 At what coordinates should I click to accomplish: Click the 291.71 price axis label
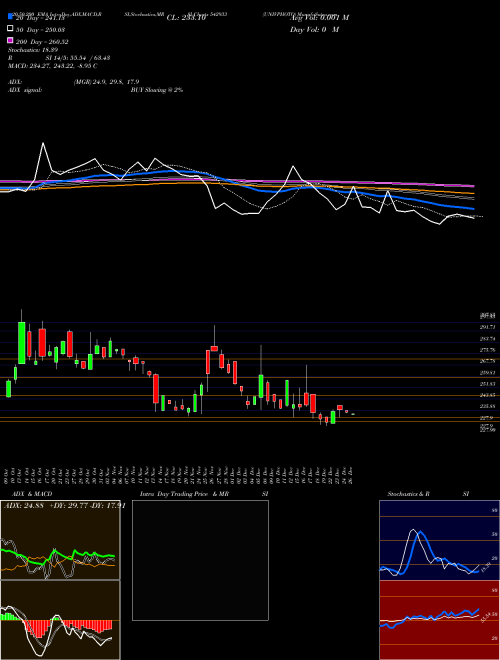pos(487,327)
